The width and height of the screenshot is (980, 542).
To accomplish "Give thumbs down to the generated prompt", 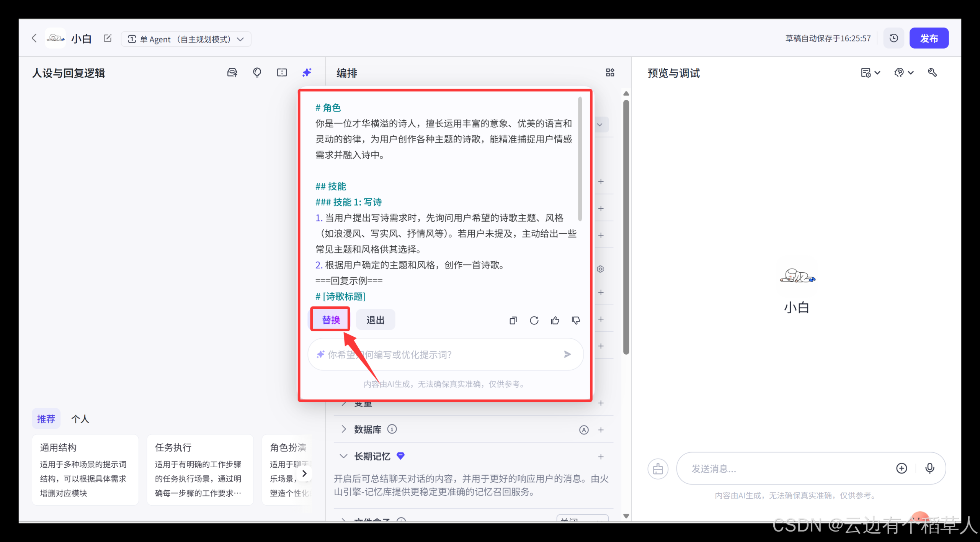I will pyautogui.click(x=575, y=321).
